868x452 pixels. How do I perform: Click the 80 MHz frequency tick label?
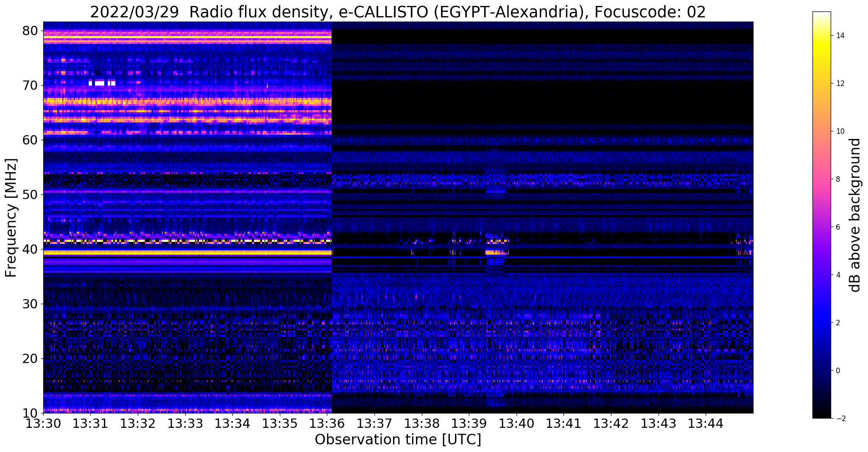coord(31,31)
